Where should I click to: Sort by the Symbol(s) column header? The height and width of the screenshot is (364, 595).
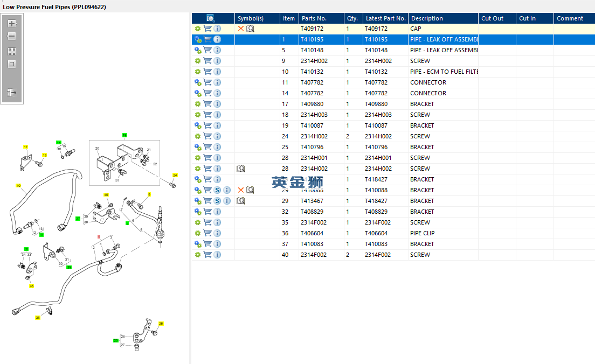click(x=257, y=18)
